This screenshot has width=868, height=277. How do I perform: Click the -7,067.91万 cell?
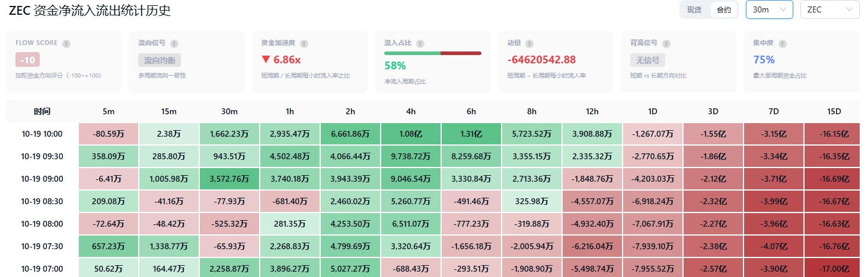tap(653, 224)
